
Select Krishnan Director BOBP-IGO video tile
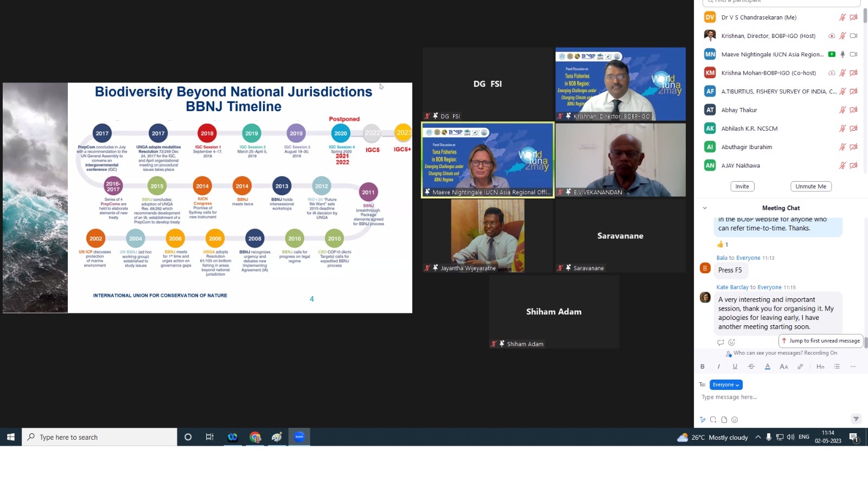pyautogui.click(x=621, y=84)
